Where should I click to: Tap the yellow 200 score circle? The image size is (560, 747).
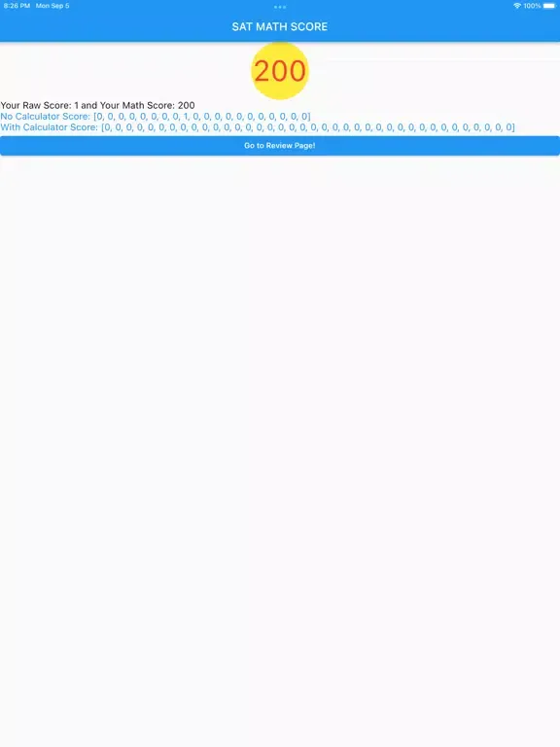(x=280, y=71)
